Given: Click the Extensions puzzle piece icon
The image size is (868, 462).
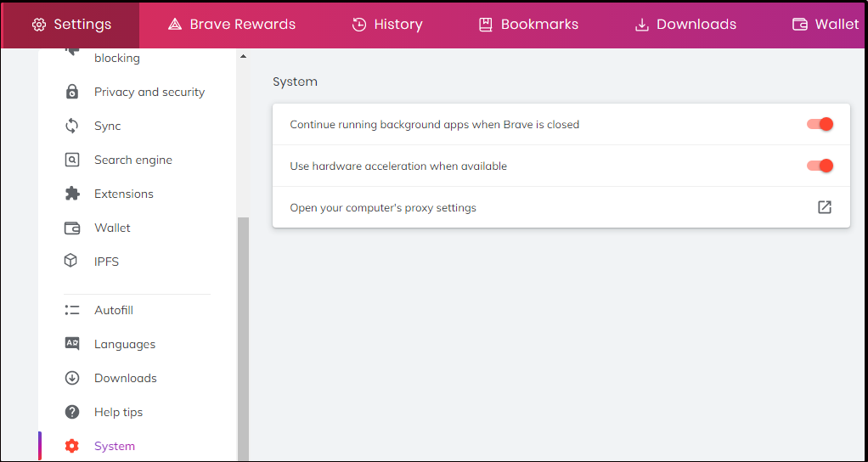Looking at the screenshot, I should point(72,194).
